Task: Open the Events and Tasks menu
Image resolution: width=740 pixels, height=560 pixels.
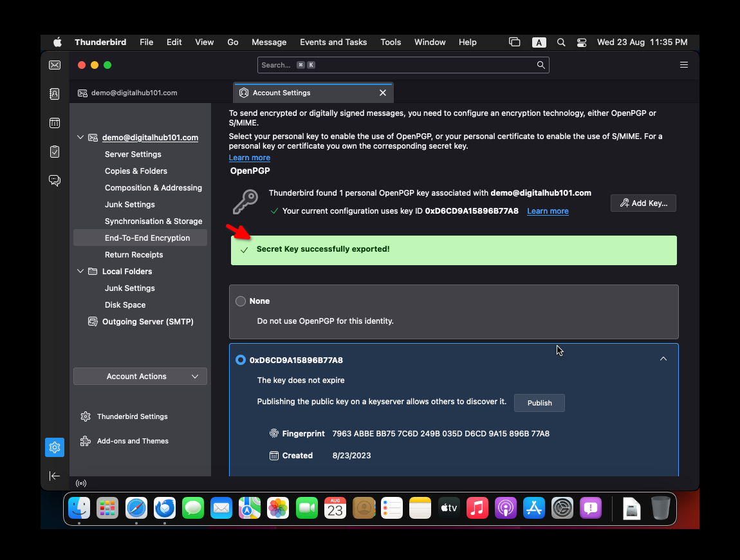Action: tap(334, 42)
